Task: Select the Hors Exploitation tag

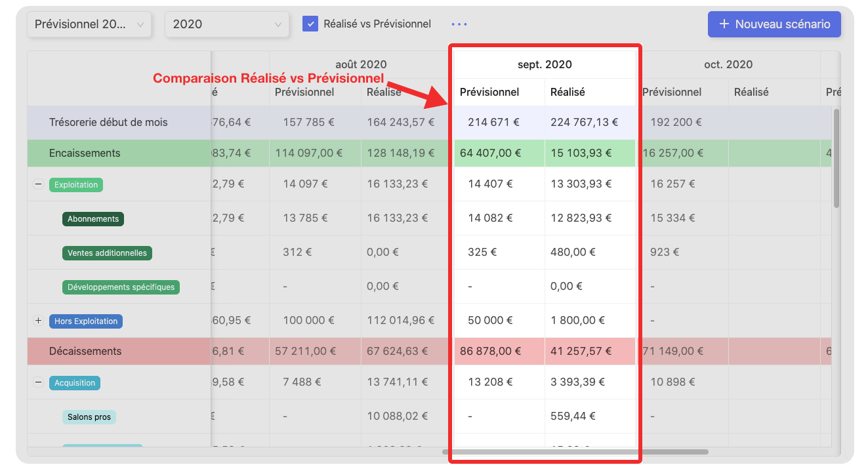Action: coord(86,321)
